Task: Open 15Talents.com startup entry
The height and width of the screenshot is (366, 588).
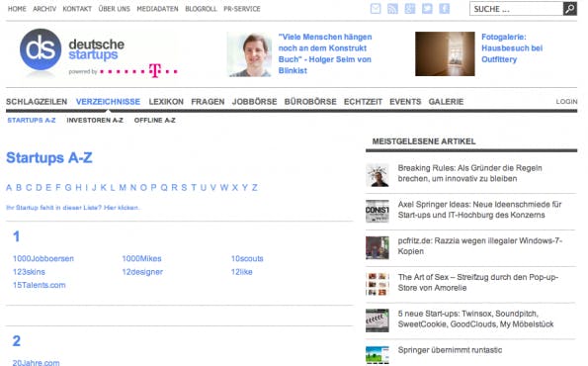Action: tap(39, 285)
